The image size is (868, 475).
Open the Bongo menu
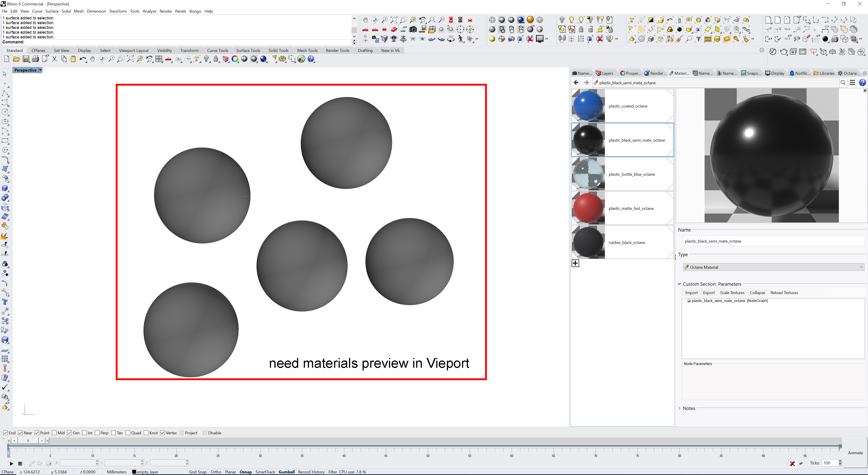click(195, 11)
